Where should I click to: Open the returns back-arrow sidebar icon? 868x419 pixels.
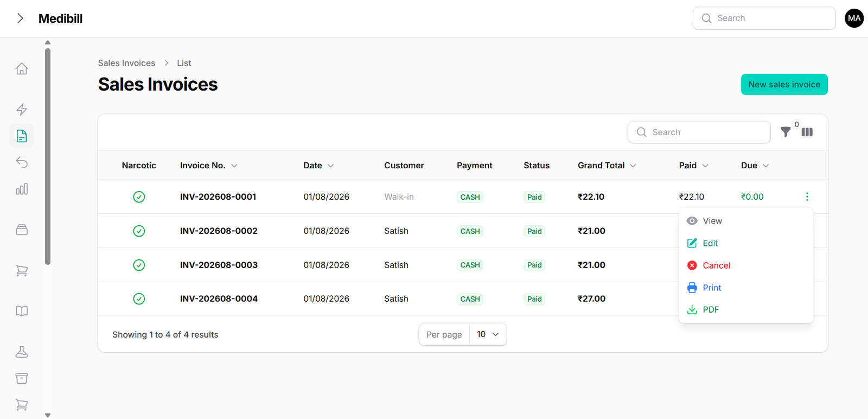tap(22, 162)
